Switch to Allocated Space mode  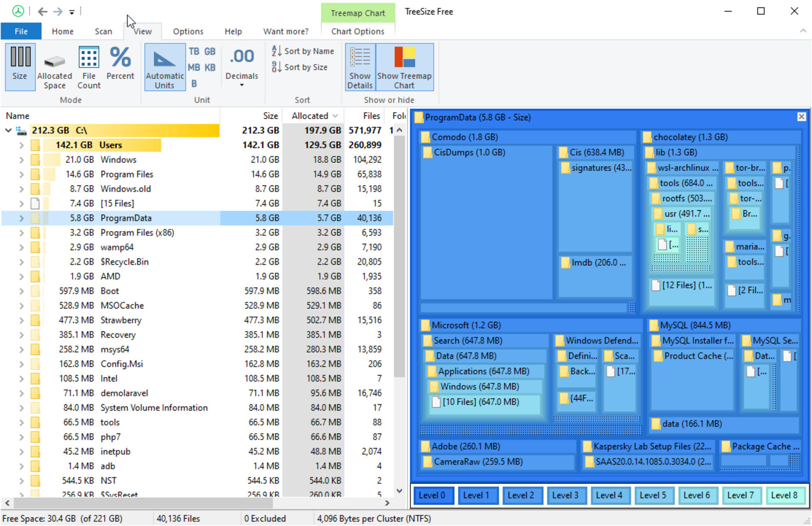pos(54,67)
